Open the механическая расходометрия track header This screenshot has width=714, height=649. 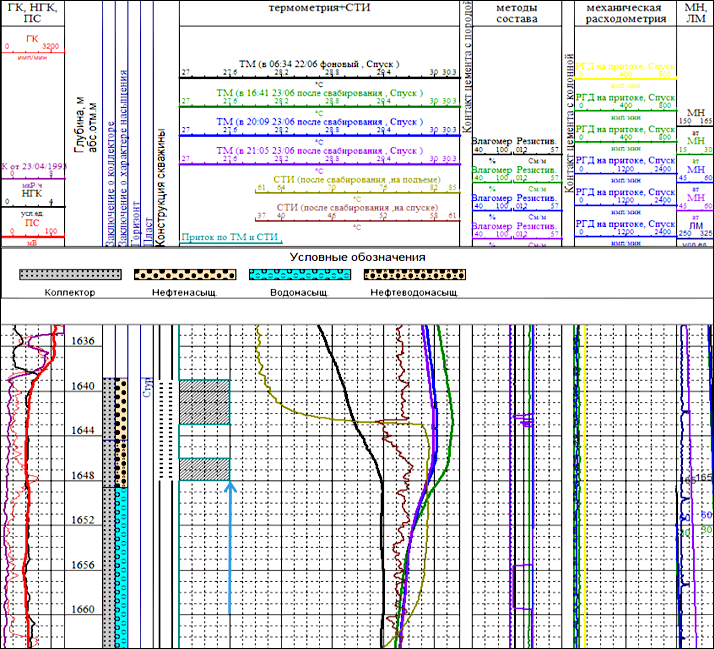tap(626, 13)
